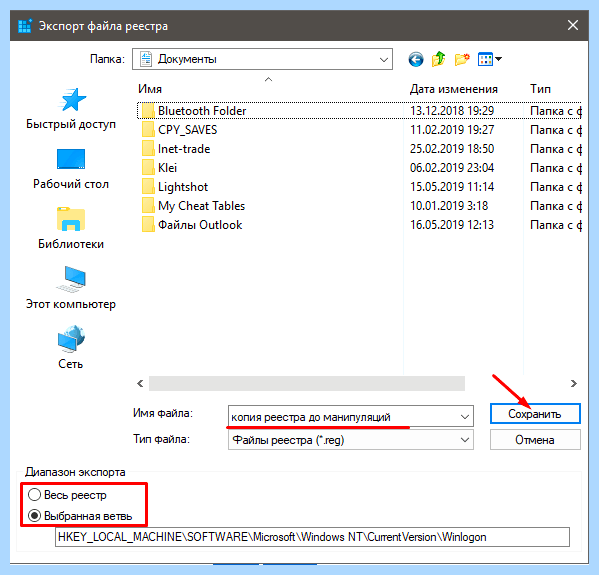Click the Bluetooth Folder folder icon
Image resolution: width=599 pixels, height=575 pixels.
point(148,111)
